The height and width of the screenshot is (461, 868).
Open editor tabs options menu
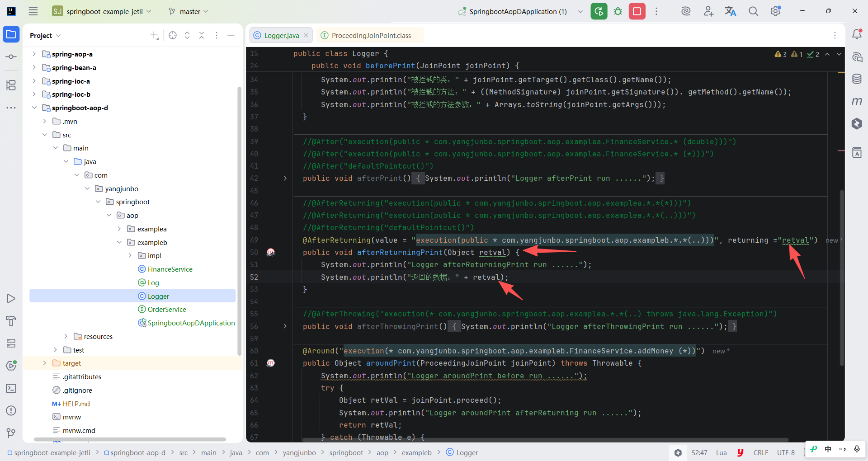[835, 35]
